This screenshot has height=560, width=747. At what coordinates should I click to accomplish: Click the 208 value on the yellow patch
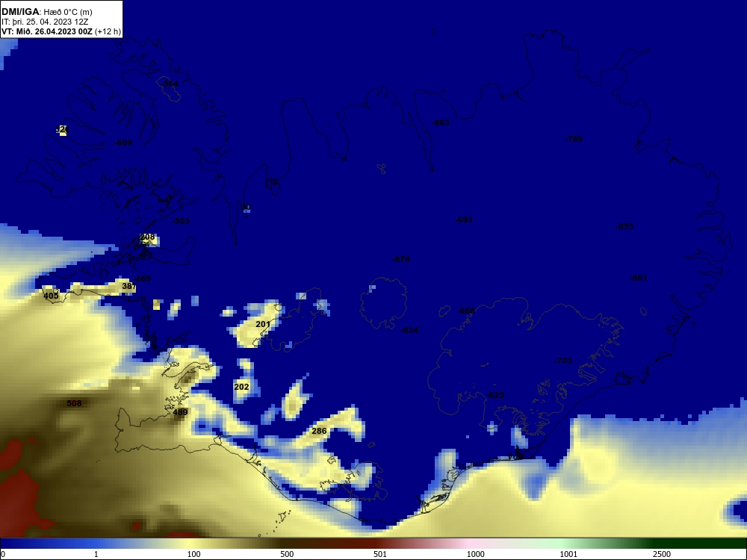point(148,237)
